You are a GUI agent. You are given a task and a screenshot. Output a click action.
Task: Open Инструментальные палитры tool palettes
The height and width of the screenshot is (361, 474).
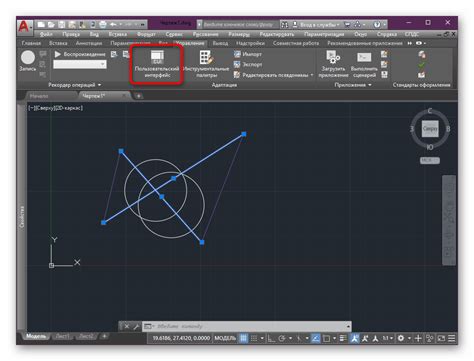point(206,64)
